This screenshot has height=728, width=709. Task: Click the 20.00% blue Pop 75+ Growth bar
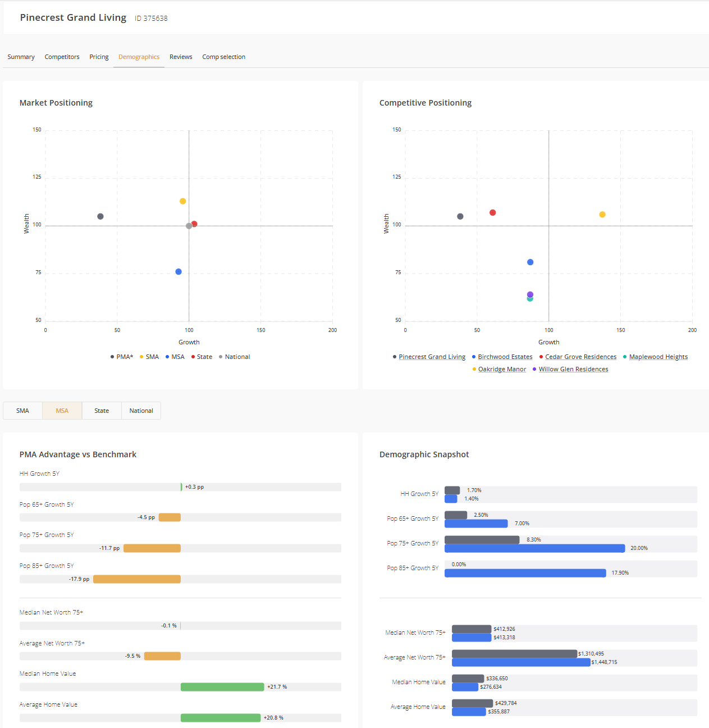(535, 548)
